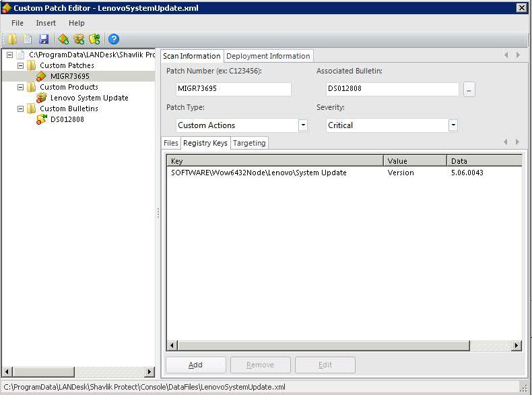532x395 pixels.
Task: Click the Custom Bulletins folder icon
Action: click(31, 109)
